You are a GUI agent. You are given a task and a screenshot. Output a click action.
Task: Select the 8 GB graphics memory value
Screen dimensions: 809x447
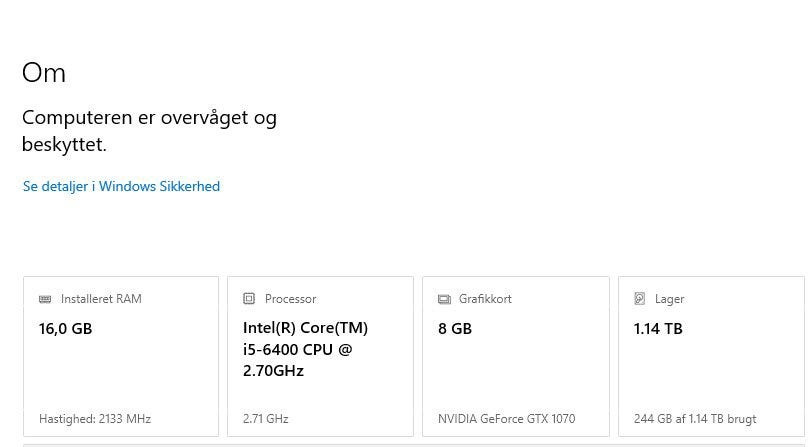[455, 328]
